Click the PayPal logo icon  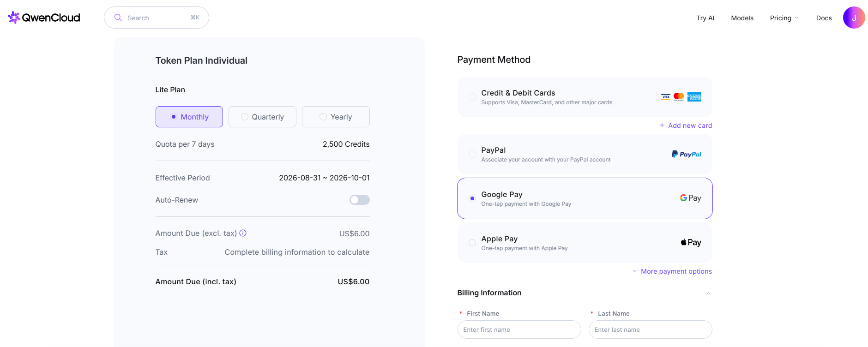pos(686,154)
